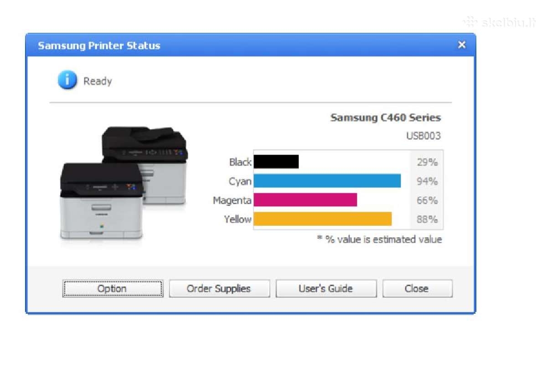Click the 'Samsung Printer Status' title bar text

coord(99,46)
